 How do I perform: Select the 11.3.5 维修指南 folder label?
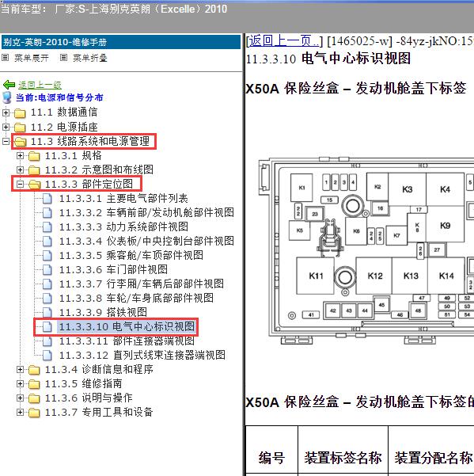point(83,383)
